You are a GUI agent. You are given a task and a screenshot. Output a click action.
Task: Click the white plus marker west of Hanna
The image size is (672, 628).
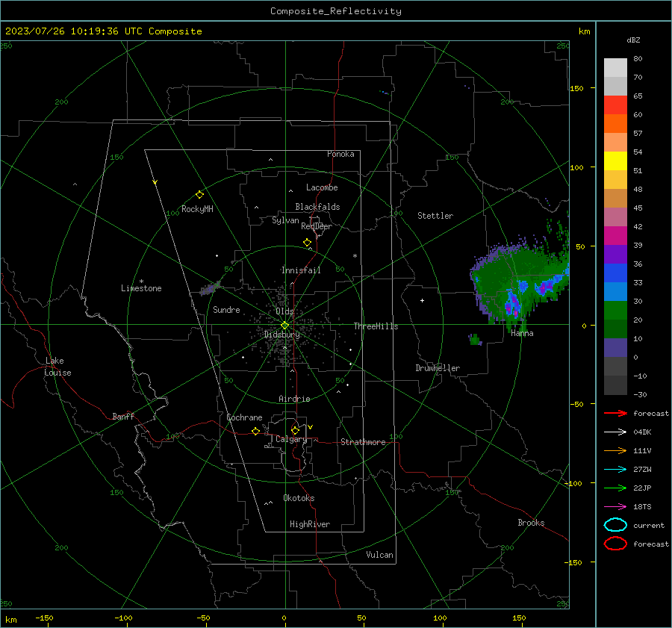[422, 300]
